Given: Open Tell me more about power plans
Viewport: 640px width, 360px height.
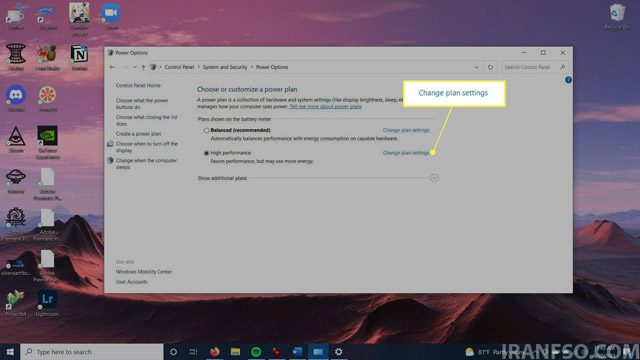Looking at the screenshot, I should pos(325,107).
